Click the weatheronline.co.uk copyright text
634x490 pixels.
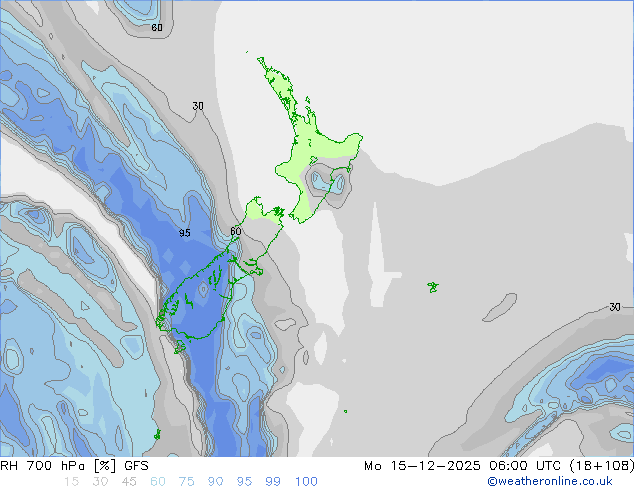(550, 481)
